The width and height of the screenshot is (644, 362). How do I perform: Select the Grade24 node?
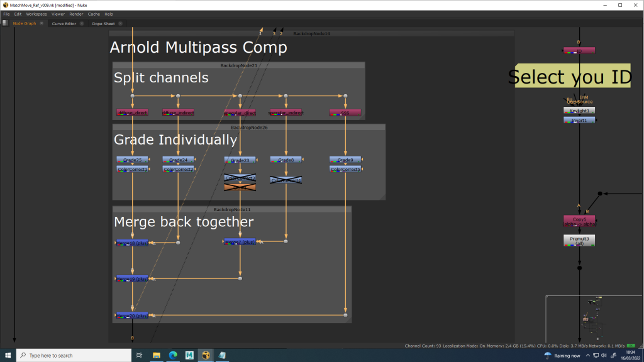pos(178,160)
